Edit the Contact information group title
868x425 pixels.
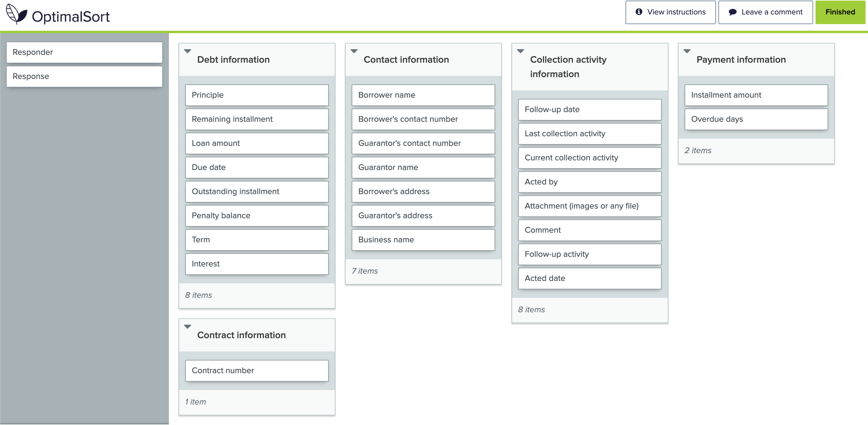(406, 60)
